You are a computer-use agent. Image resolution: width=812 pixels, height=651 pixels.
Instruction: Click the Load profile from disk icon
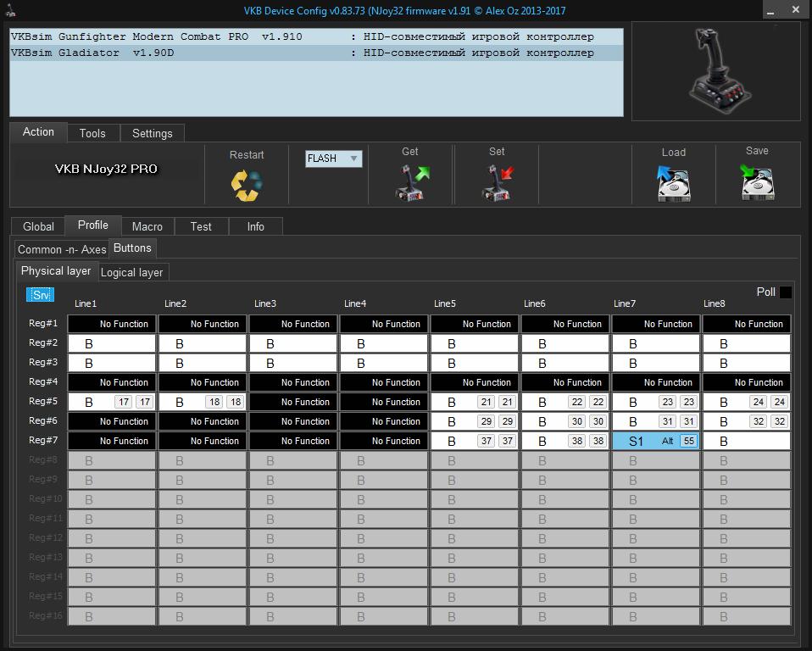(674, 184)
